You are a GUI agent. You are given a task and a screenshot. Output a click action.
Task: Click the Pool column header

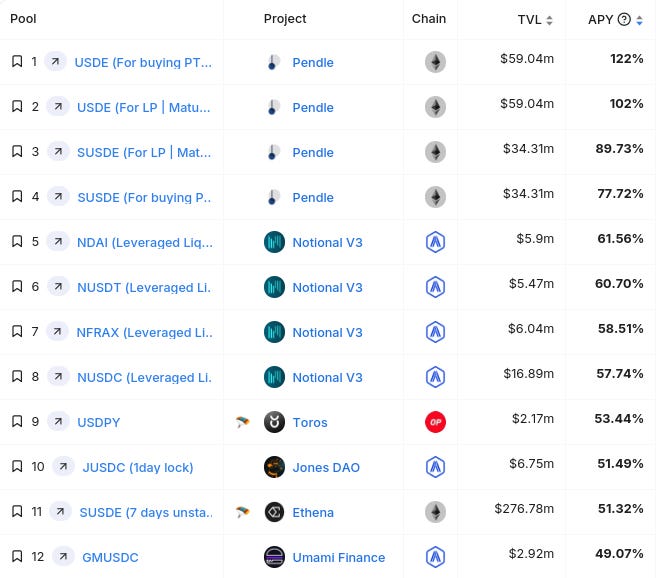click(x=23, y=19)
